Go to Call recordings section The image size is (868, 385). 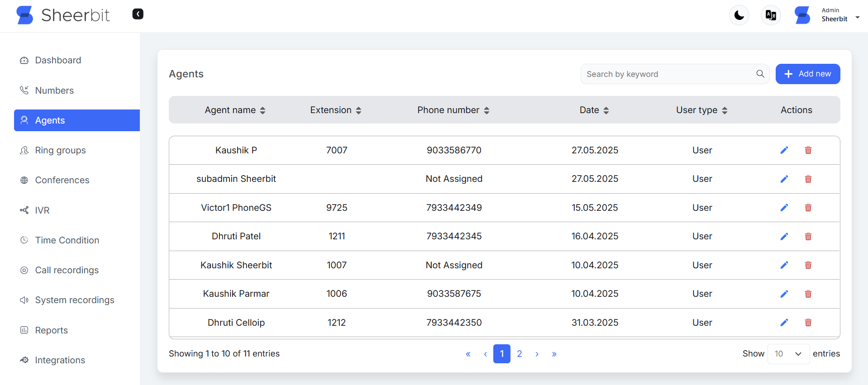coord(67,270)
